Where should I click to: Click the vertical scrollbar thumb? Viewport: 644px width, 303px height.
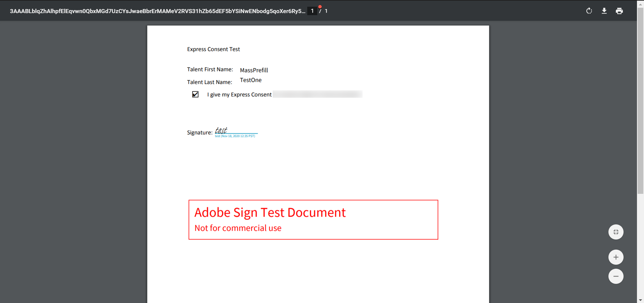coord(640,101)
